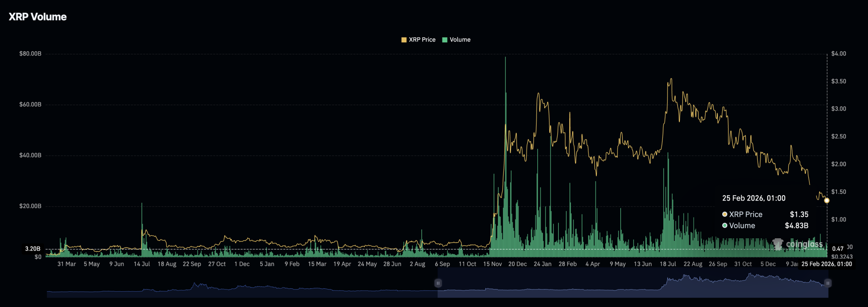This screenshot has height=307, width=868.
Task: Grab the left handle of the range slider
Action: (438, 283)
